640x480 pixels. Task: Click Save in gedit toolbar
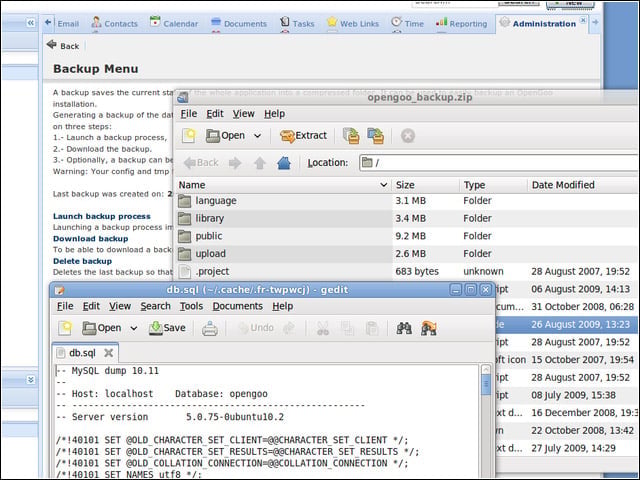167,328
